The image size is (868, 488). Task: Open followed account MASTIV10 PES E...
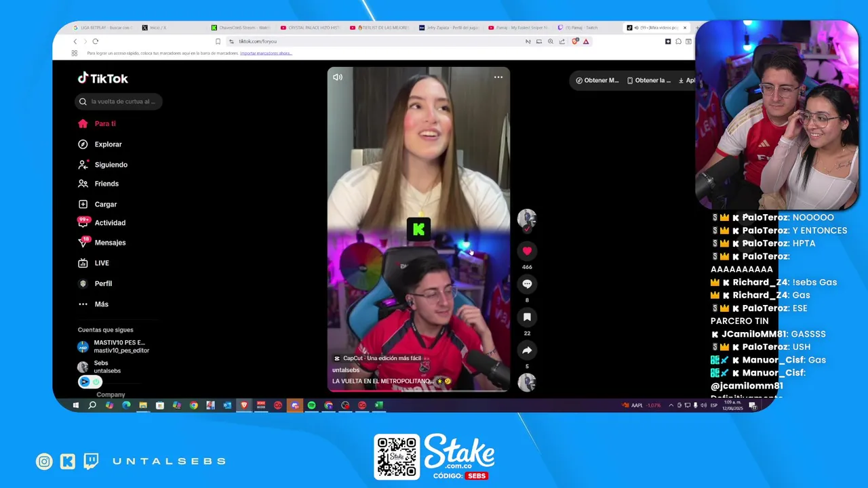tap(113, 346)
